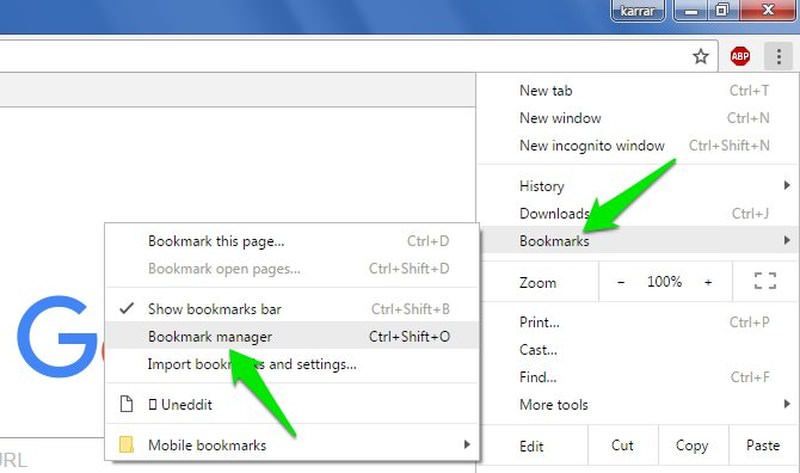Open a New tab from the menu

point(639,90)
